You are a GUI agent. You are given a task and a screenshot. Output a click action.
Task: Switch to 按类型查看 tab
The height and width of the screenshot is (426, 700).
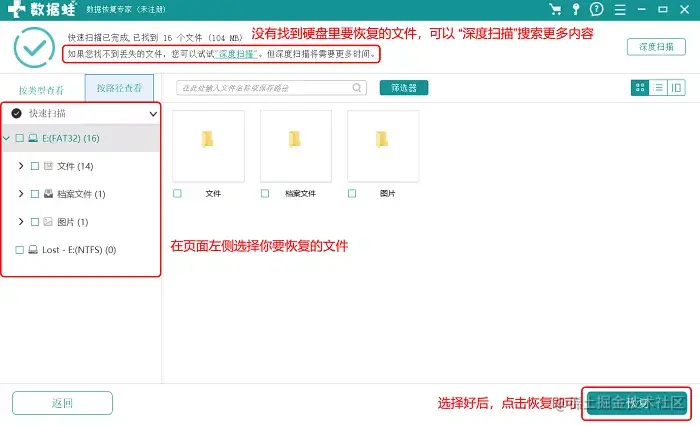(x=41, y=90)
